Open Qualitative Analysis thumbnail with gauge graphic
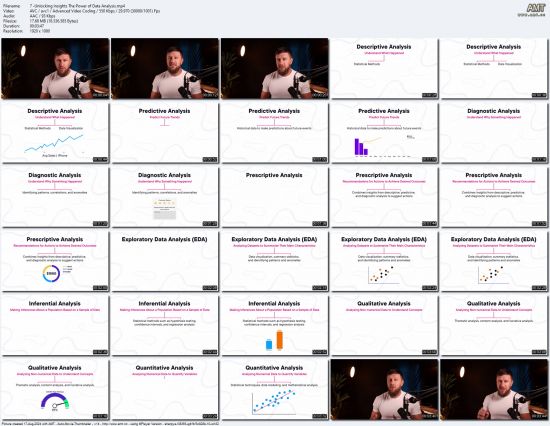The height and width of the screenshot is (426, 550). tap(55, 390)
